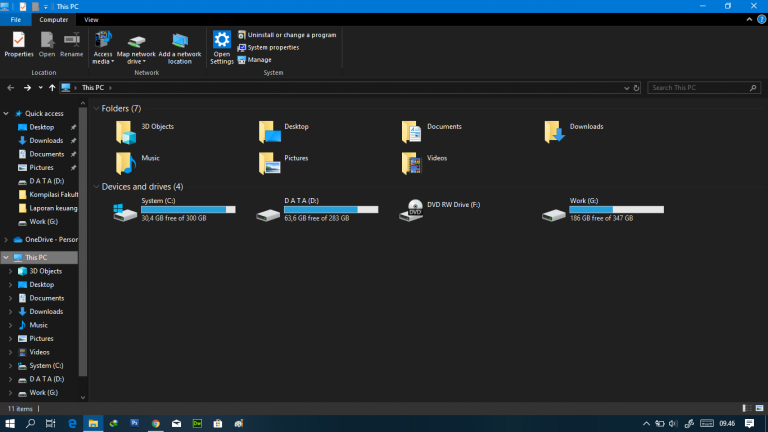This screenshot has height=432, width=768.
Task: Click the Search This PC field
Action: (x=704, y=88)
